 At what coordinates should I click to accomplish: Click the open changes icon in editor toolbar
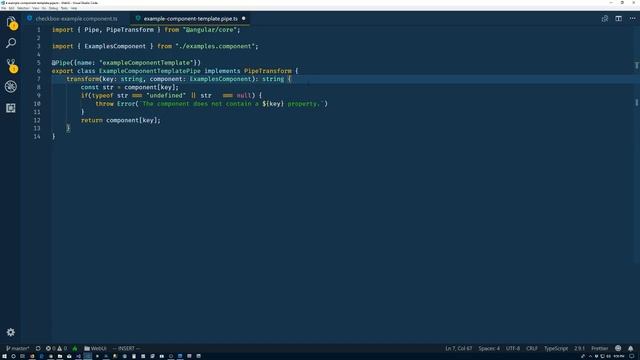tap(604, 19)
